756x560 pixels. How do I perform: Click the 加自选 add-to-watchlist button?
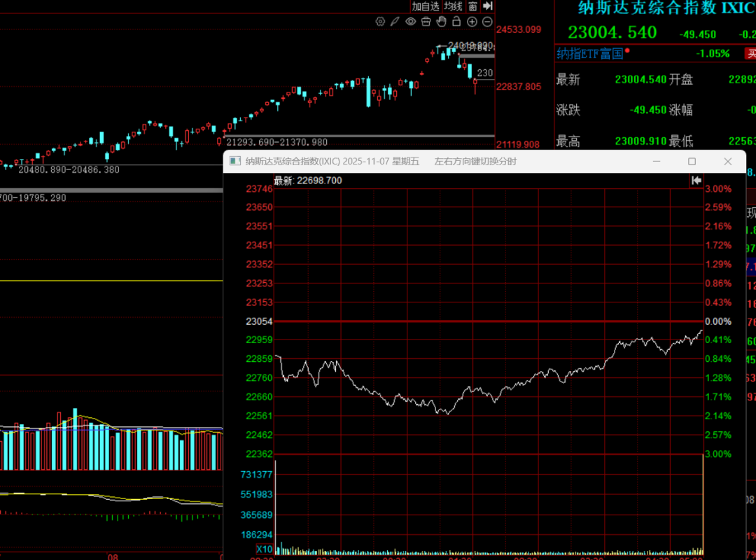tap(426, 6)
